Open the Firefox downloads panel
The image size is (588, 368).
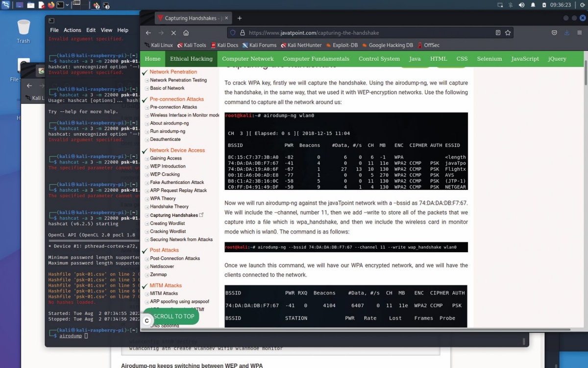coord(567,33)
